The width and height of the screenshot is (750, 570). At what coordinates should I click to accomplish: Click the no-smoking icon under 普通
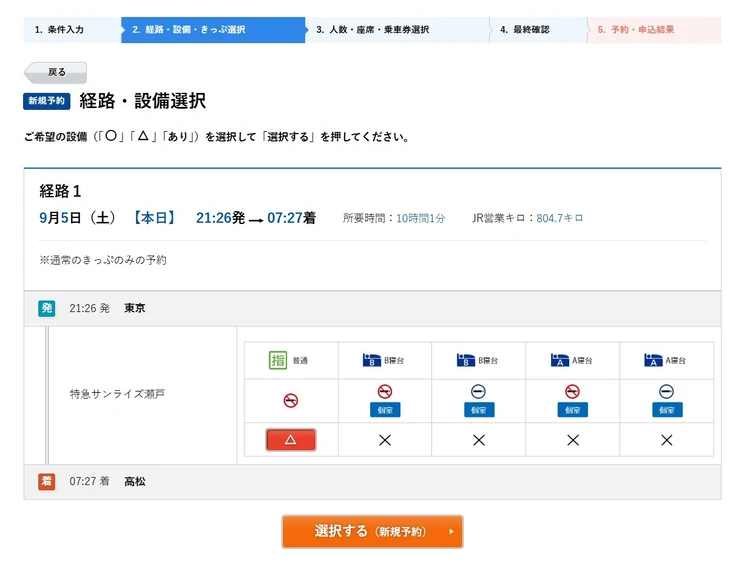click(x=291, y=400)
